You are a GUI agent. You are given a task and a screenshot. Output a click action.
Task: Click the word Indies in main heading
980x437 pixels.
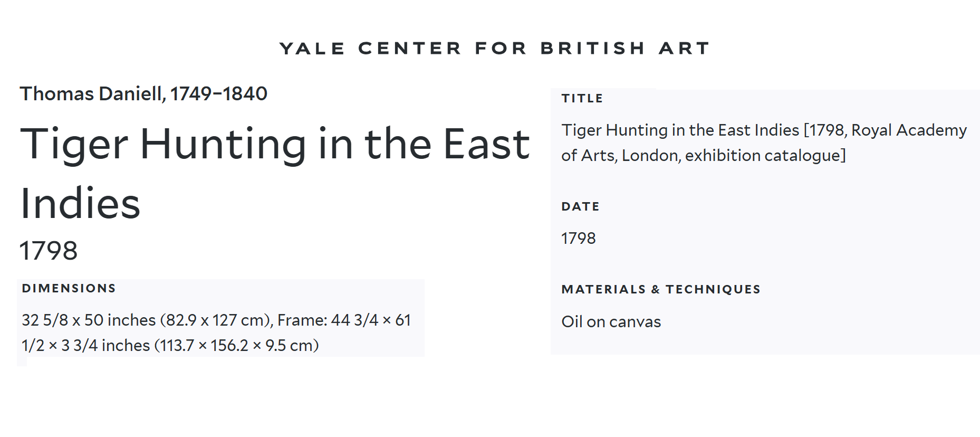click(x=80, y=204)
